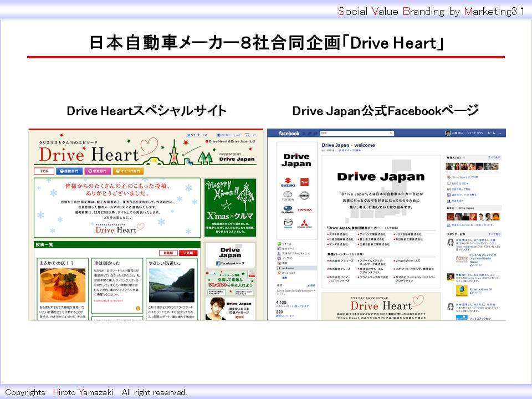The width and height of the screenshot is (532, 399).
Task: Open the account dropdown arrow in Facebook bar
Action: click(x=500, y=134)
